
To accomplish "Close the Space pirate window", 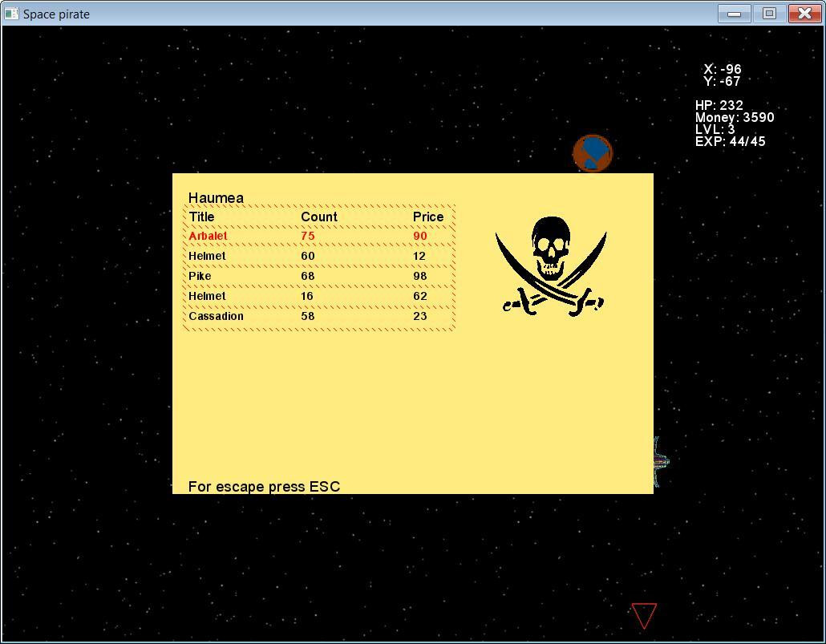I will click(804, 14).
